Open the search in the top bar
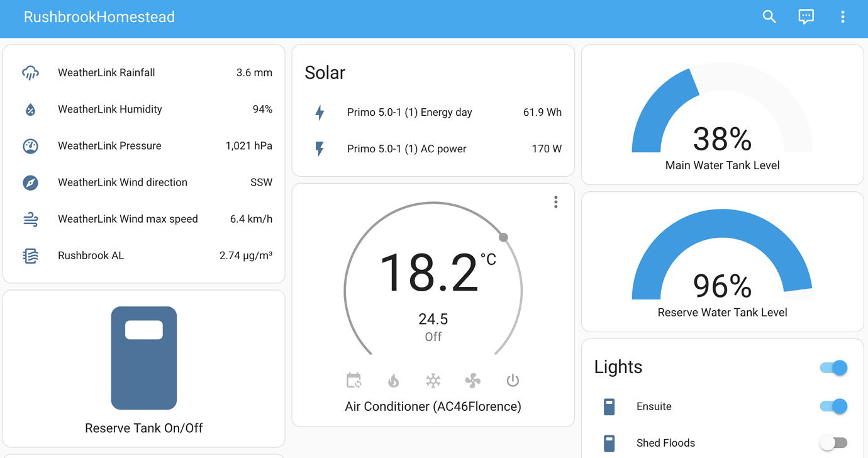868x458 pixels. click(x=769, y=17)
